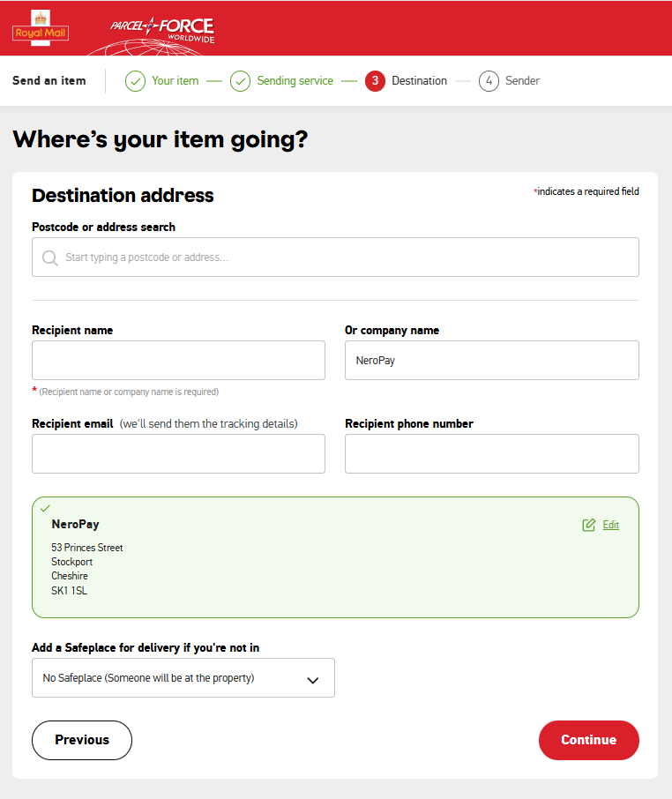Click the pencil edit icon on the address card

click(588, 525)
